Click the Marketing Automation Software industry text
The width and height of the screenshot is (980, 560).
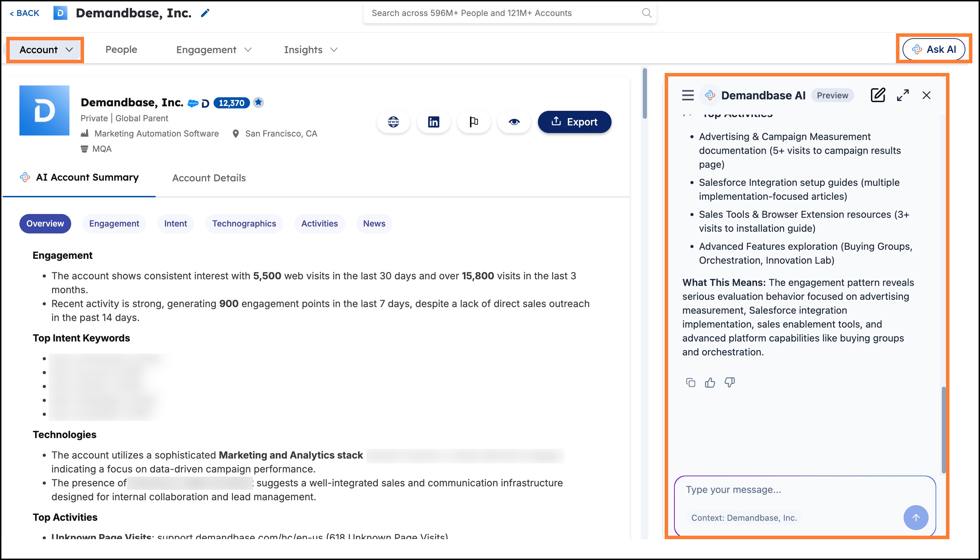click(x=157, y=133)
